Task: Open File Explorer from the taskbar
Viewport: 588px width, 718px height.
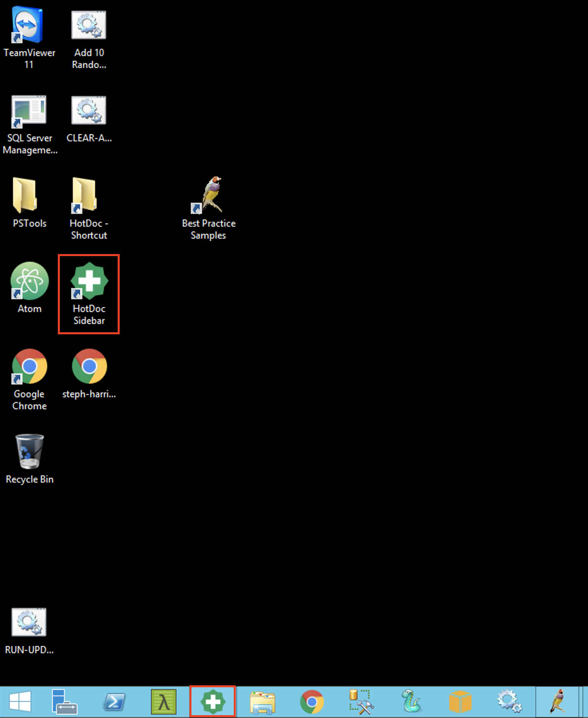Action: tap(262, 702)
